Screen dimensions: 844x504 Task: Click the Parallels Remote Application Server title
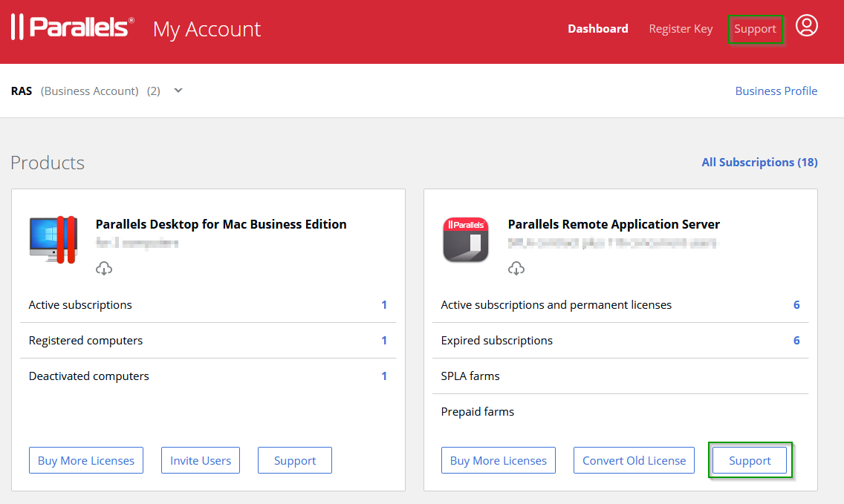[x=614, y=224]
